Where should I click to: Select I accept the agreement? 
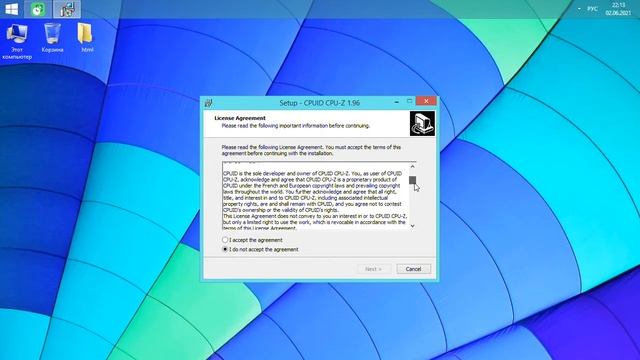click(x=253, y=240)
